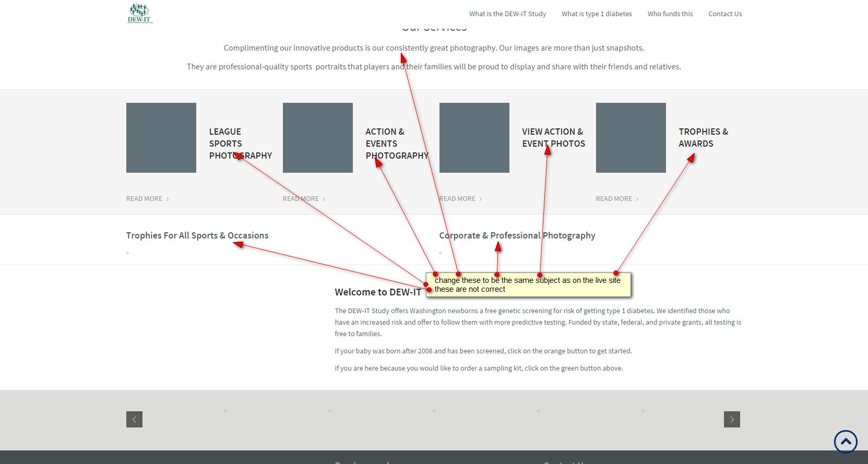The height and width of the screenshot is (464, 868).
Task: Click the scroll-to-top circular arrow icon
Action: click(x=845, y=442)
